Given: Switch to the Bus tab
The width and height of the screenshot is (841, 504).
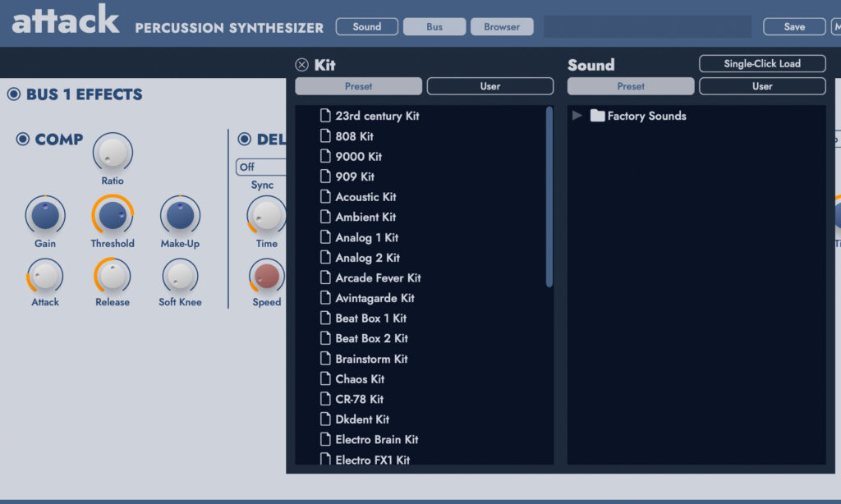Looking at the screenshot, I should point(434,27).
